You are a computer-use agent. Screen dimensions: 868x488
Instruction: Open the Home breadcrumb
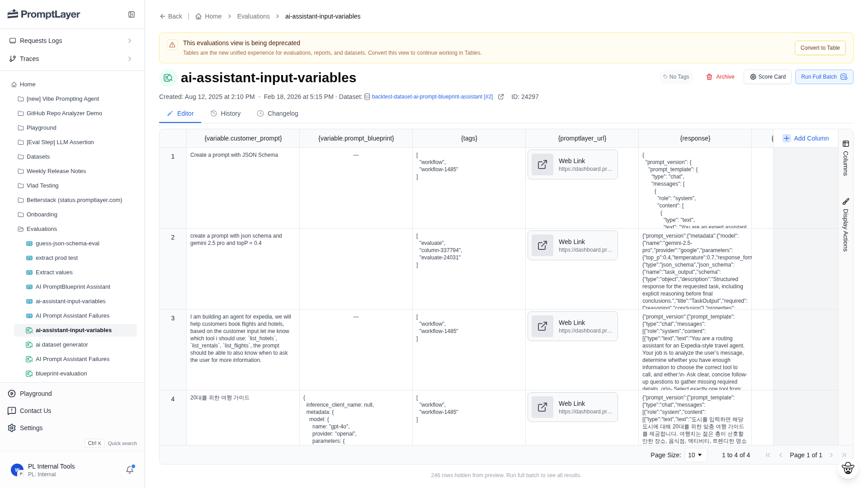(208, 16)
